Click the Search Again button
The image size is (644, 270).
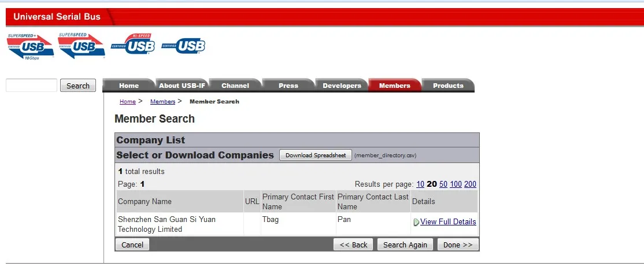coord(405,245)
